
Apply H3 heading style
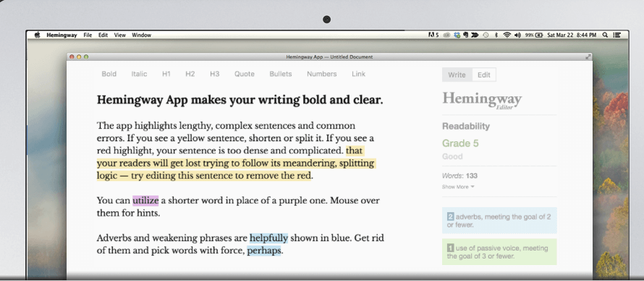[215, 74]
